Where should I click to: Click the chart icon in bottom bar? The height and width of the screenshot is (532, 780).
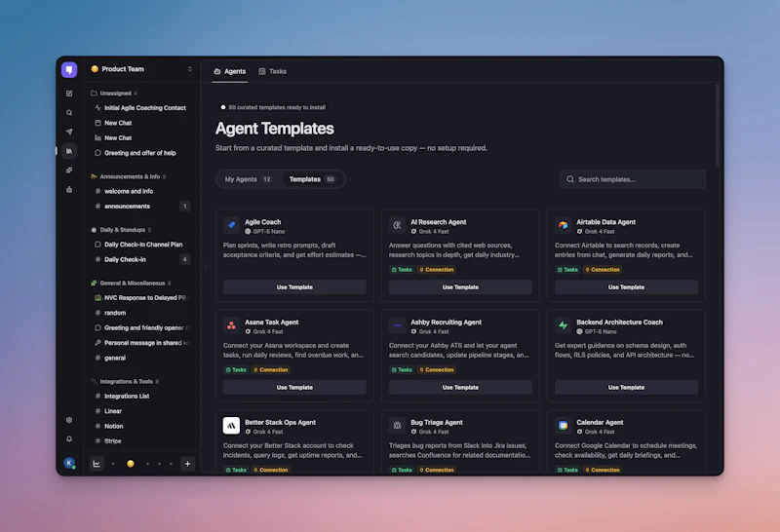[x=97, y=464]
